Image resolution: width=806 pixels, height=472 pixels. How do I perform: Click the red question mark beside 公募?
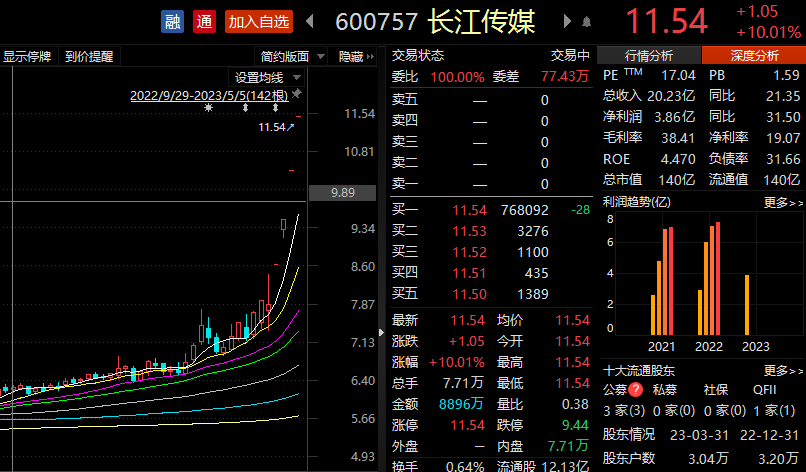click(x=636, y=390)
